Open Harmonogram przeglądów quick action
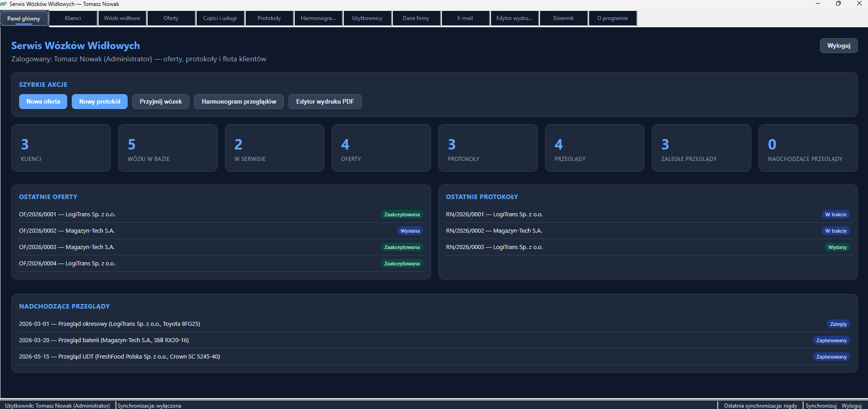868x409 pixels. (x=239, y=102)
